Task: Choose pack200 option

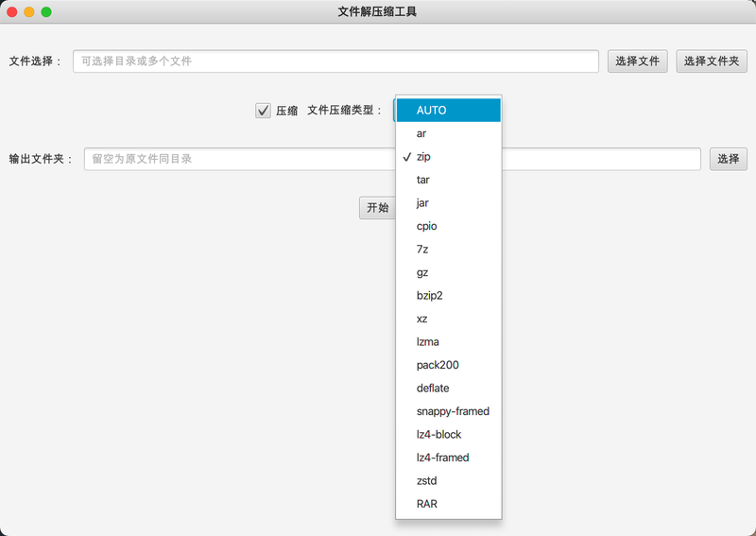Action: point(448,365)
